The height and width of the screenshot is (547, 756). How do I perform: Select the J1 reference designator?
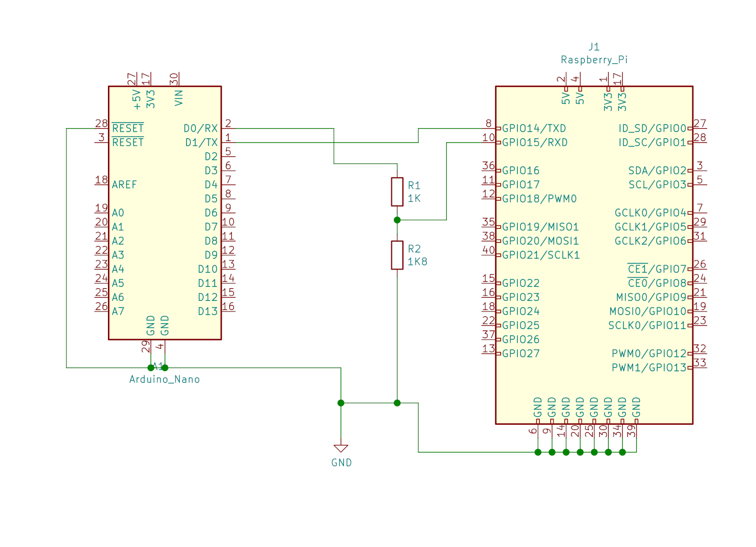pyautogui.click(x=594, y=47)
